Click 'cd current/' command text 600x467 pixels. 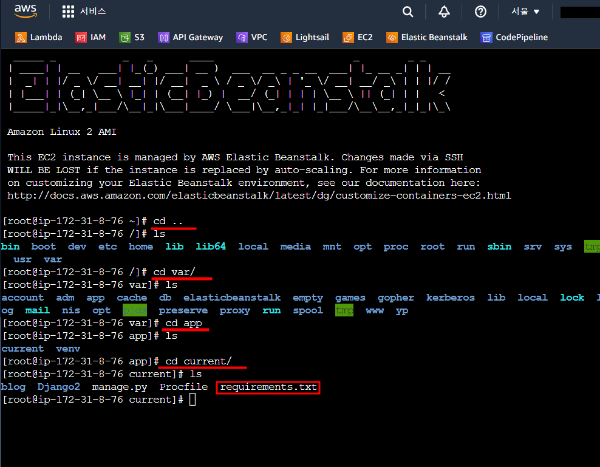[198, 361]
